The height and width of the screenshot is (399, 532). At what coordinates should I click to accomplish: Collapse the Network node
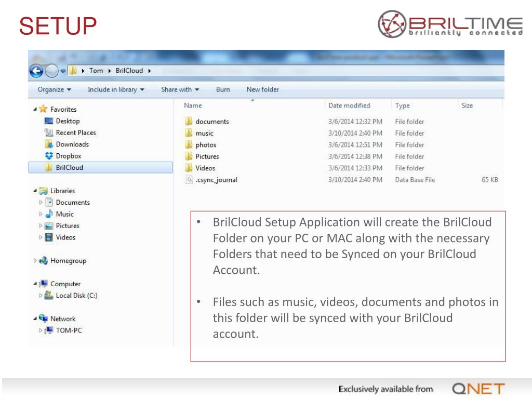coord(35,318)
